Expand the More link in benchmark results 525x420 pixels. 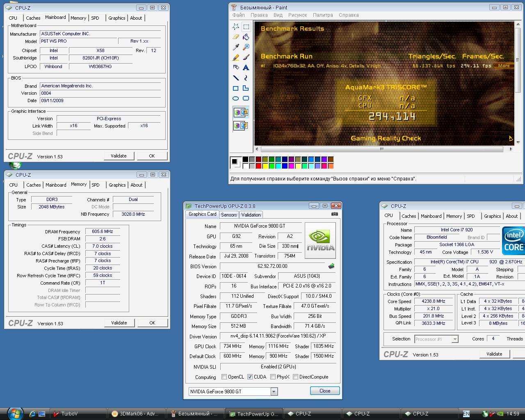tap(504, 66)
